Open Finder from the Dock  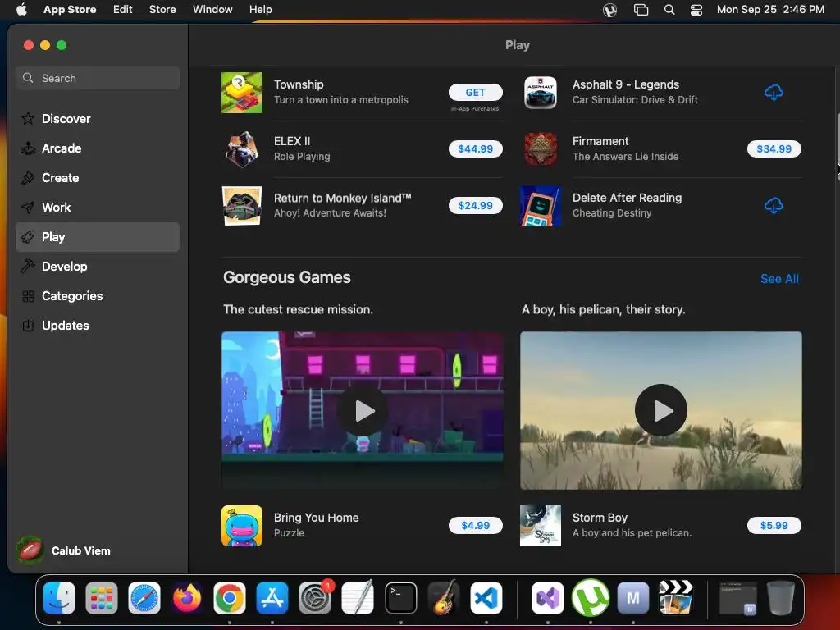pos(59,598)
